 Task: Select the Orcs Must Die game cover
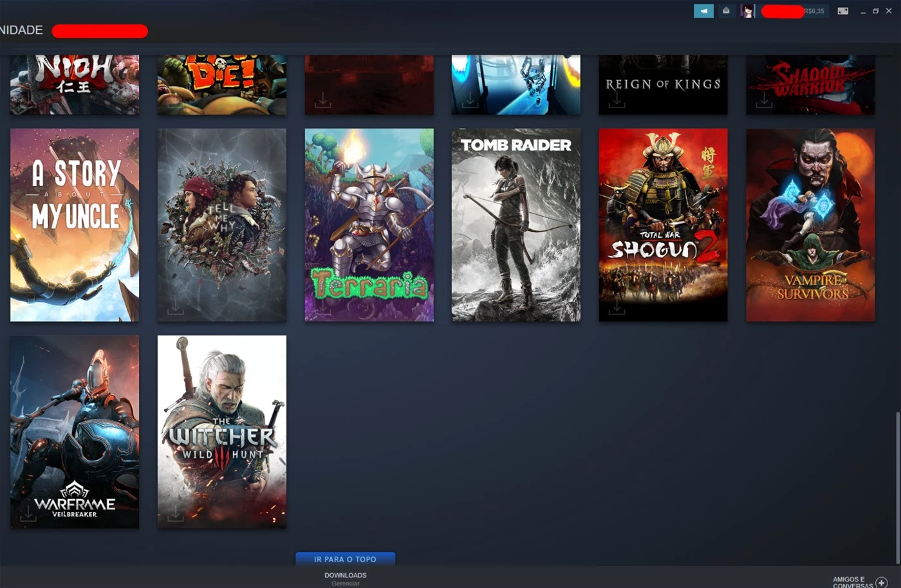(222, 84)
